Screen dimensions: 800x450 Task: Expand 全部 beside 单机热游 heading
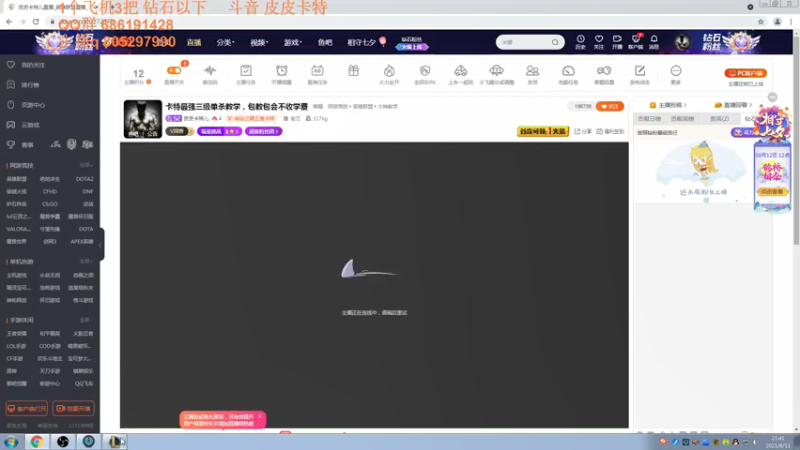point(86,261)
